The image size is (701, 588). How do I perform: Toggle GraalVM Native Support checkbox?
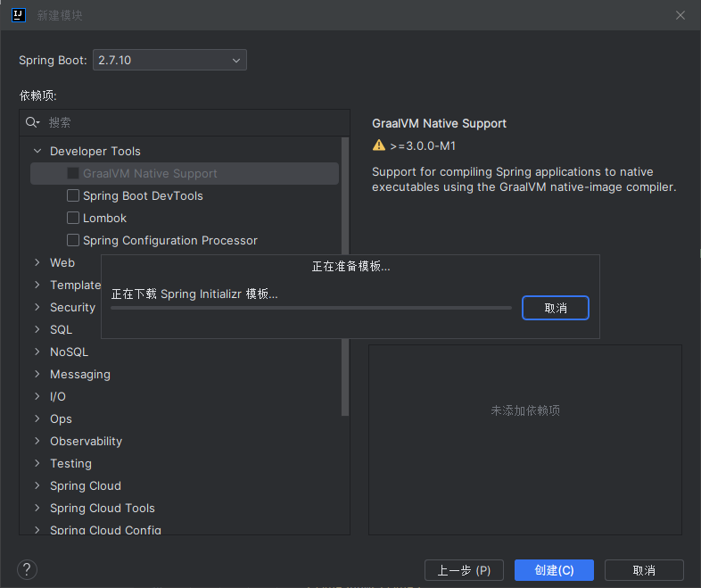pyautogui.click(x=73, y=173)
